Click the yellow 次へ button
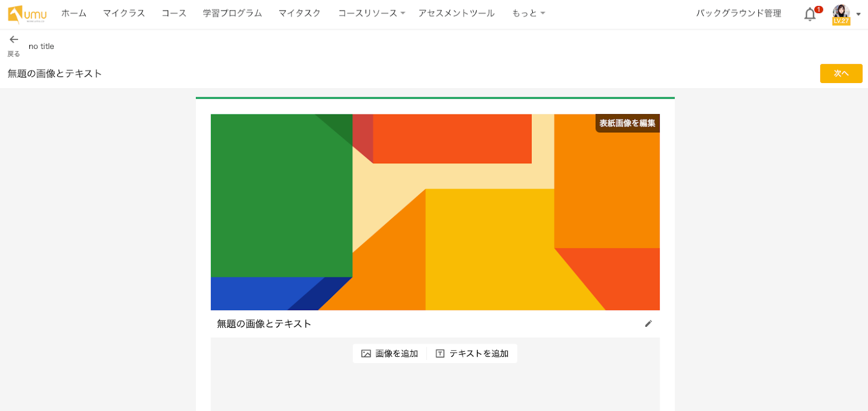The height and width of the screenshot is (411, 868). click(841, 73)
